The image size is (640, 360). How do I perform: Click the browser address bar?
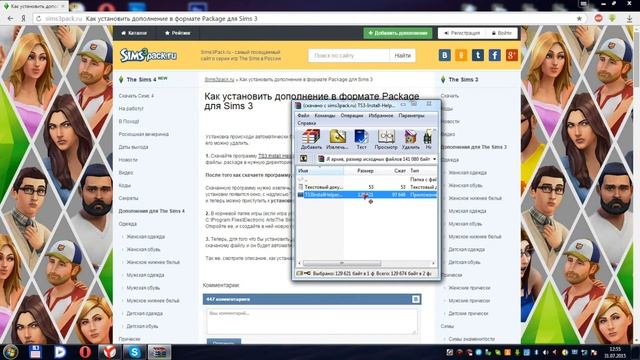pyautogui.click(x=306, y=18)
